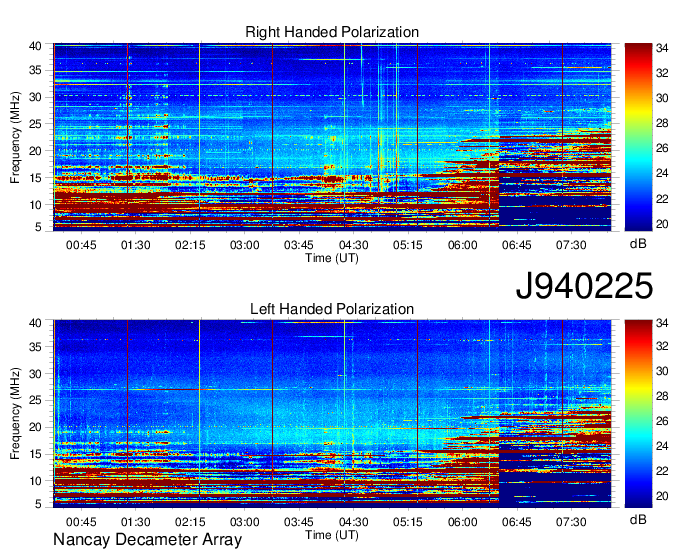The image size is (680, 552).
Task: Click 20 MHz tick on Left Handed frequency axis
Action: [x=35, y=428]
